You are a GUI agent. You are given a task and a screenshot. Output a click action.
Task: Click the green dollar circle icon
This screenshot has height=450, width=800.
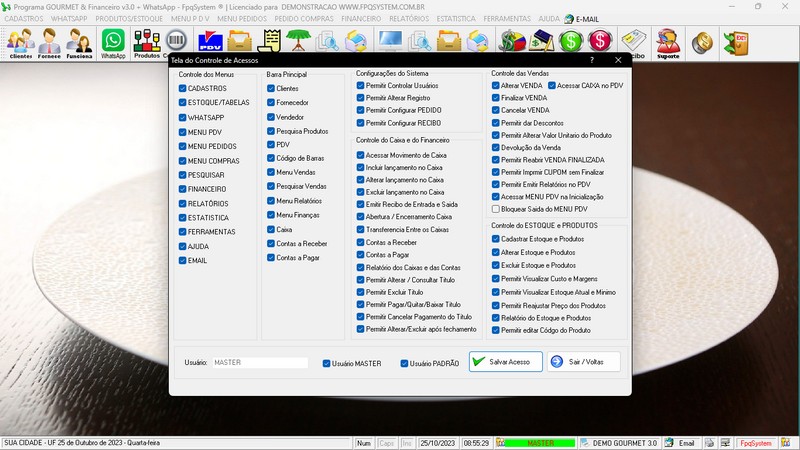point(571,41)
